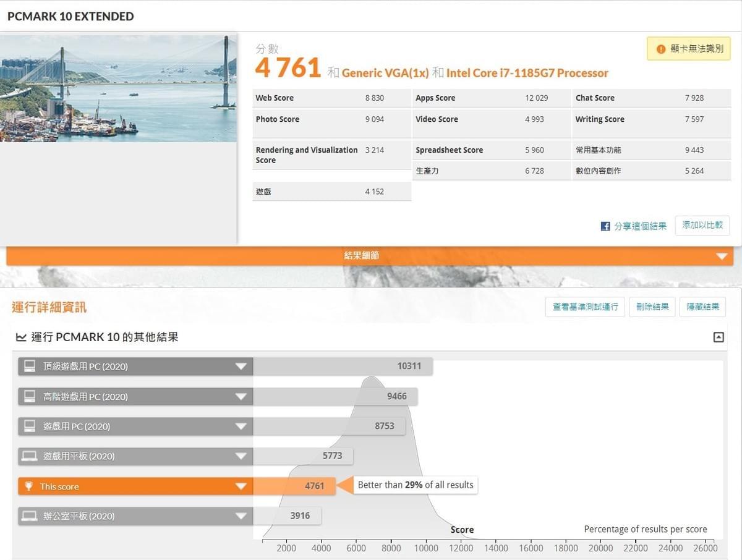Click the Web Score row

click(x=332, y=98)
